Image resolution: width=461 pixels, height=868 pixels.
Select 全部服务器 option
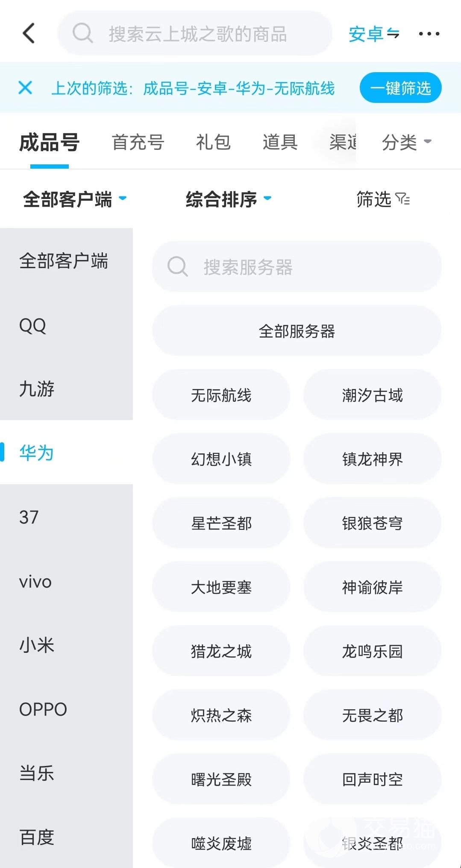297,331
